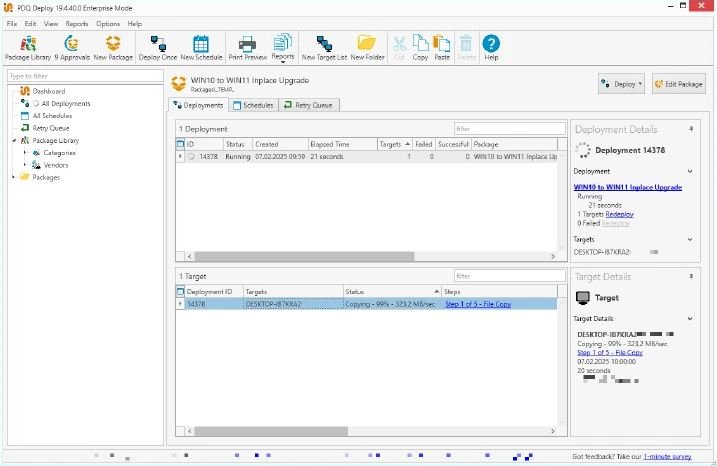717x466 pixels.
Task: Open Help with the question mark icon
Action: coord(491,48)
